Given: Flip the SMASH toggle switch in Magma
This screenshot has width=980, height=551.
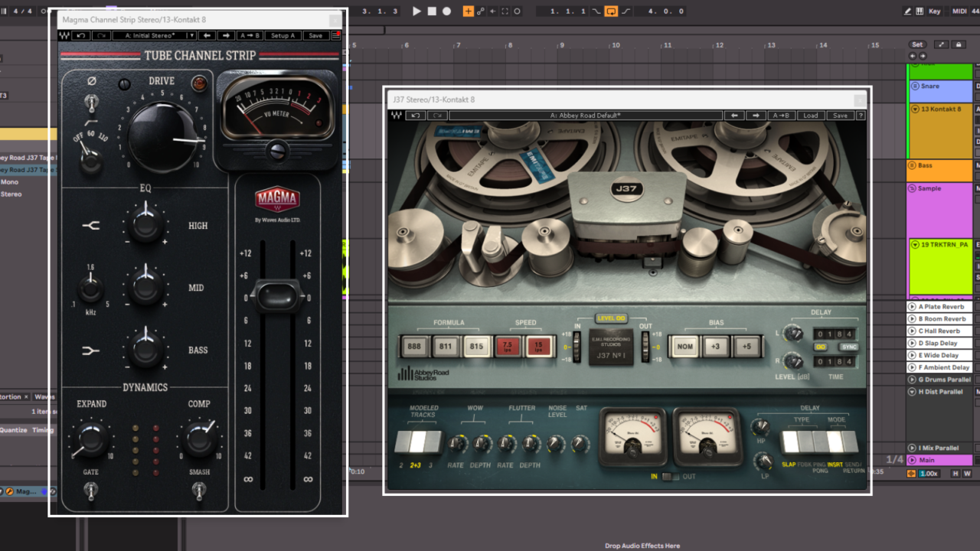Looking at the screenshot, I should click(x=199, y=491).
